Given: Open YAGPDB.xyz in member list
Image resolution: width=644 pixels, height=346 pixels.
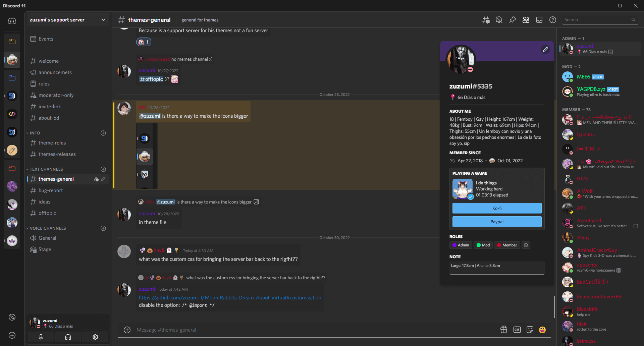Looking at the screenshot, I should [600, 92].
